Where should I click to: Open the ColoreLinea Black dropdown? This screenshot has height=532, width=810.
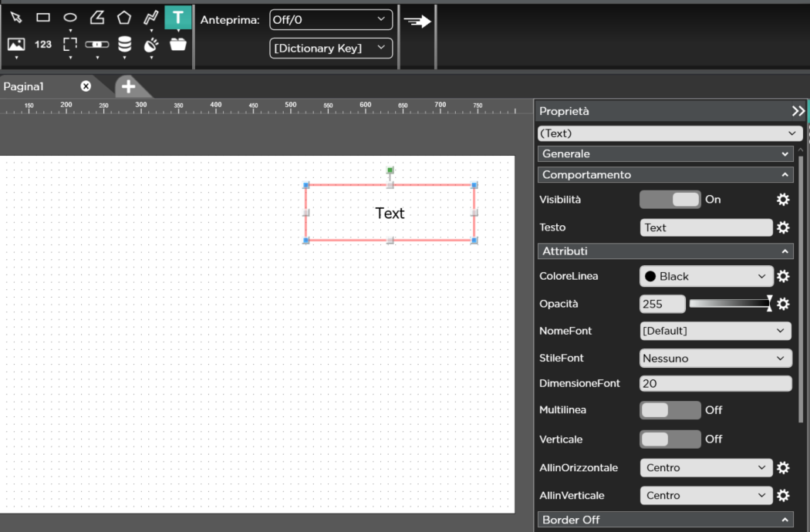click(x=705, y=276)
